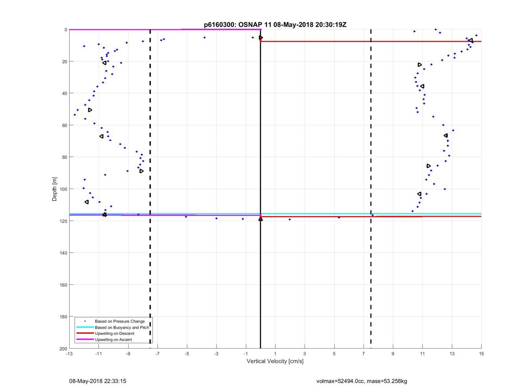Click the cyan line sample in the legend

coord(85,327)
